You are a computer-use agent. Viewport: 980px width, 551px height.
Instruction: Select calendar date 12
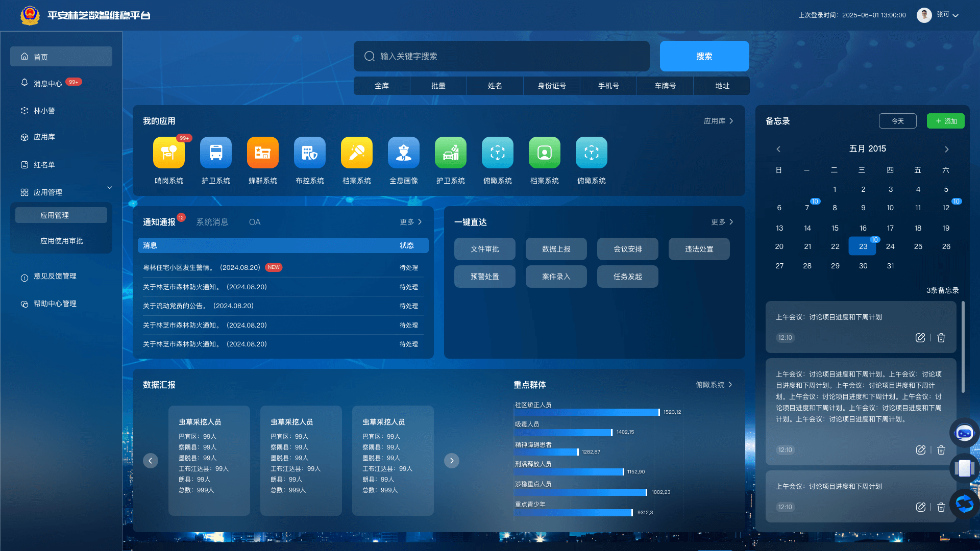coord(945,208)
